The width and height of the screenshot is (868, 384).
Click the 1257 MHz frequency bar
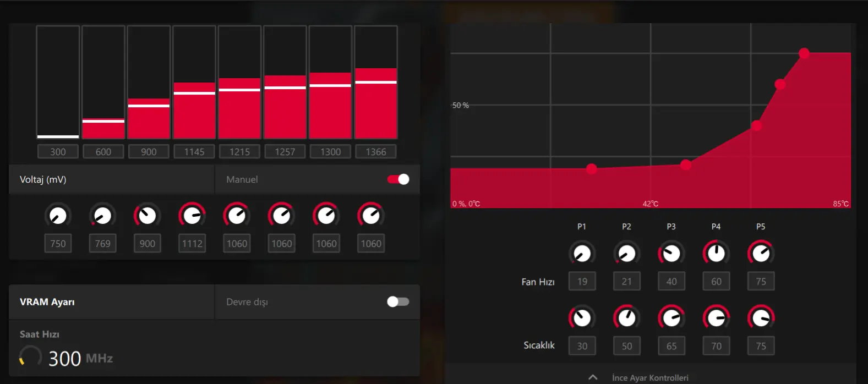[285, 83]
